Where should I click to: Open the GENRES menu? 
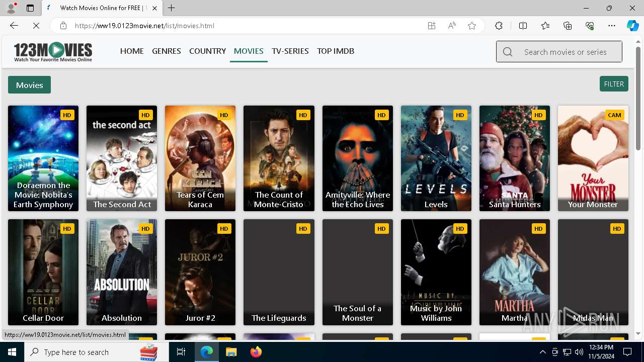coord(167,51)
